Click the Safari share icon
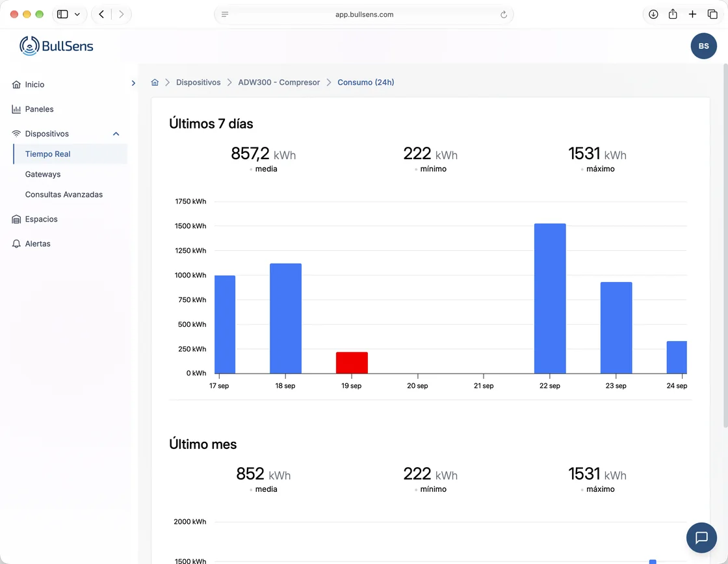Image resolution: width=728 pixels, height=564 pixels. click(x=673, y=14)
